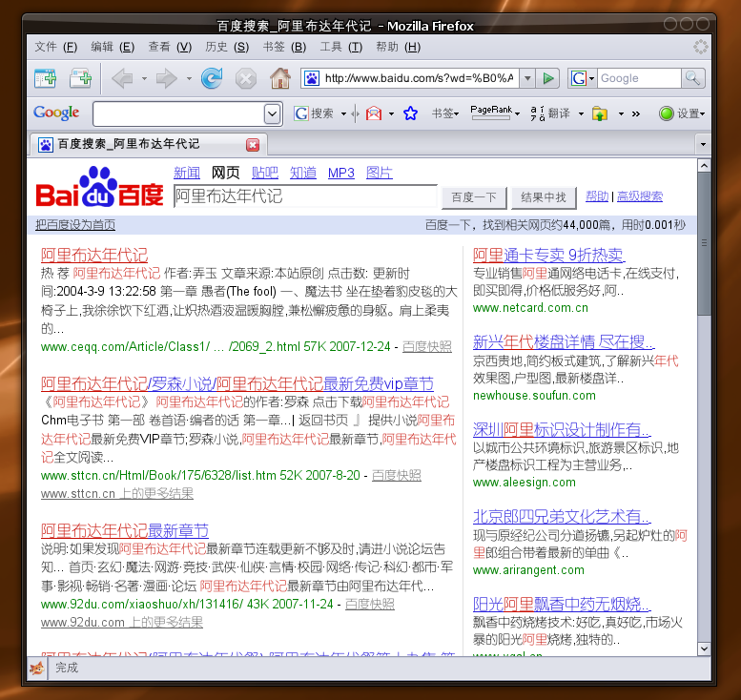Stop loading the page
Viewport: 741px width, 700px height.
click(246, 78)
